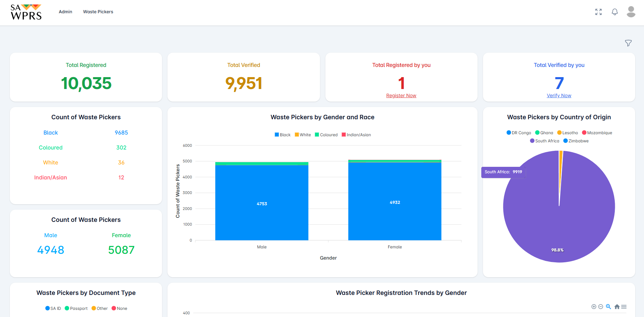Zoom out on registration trends chart

tap(601, 307)
